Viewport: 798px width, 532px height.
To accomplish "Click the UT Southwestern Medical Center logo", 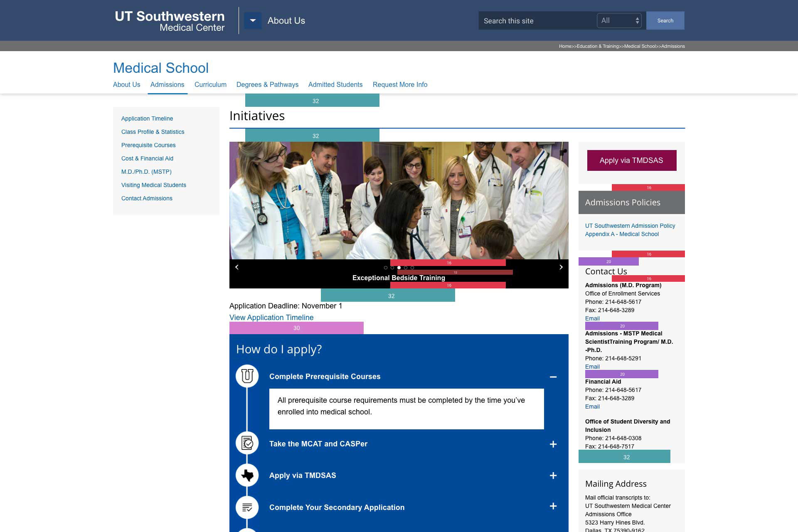I will pyautogui.click(x=170, y=21).
